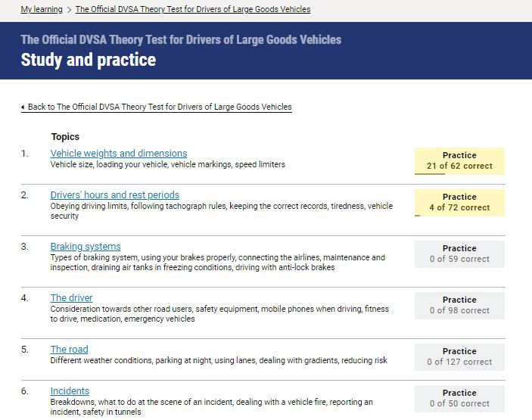
Task: Select the Incidents topic link
Action: pyautogui.click(x=70, y=390)
